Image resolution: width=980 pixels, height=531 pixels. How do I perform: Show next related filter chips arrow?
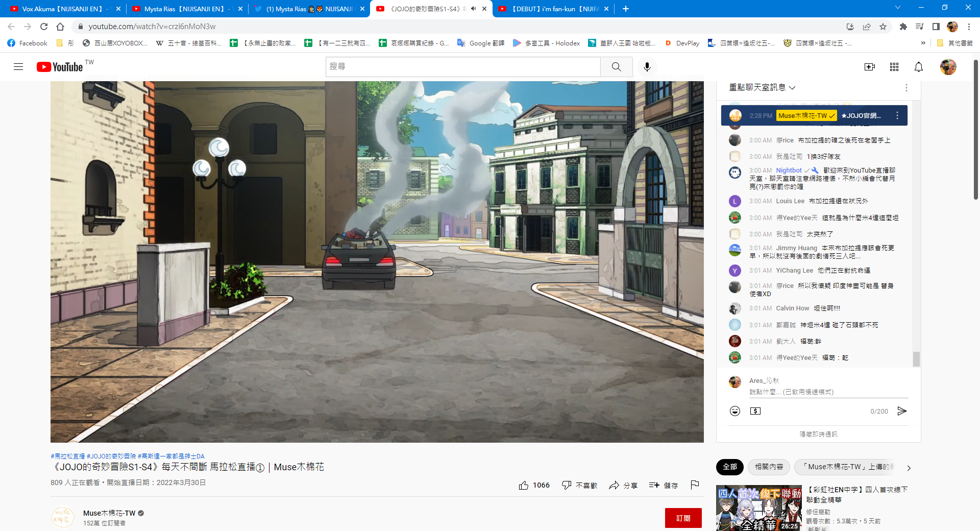909,468
